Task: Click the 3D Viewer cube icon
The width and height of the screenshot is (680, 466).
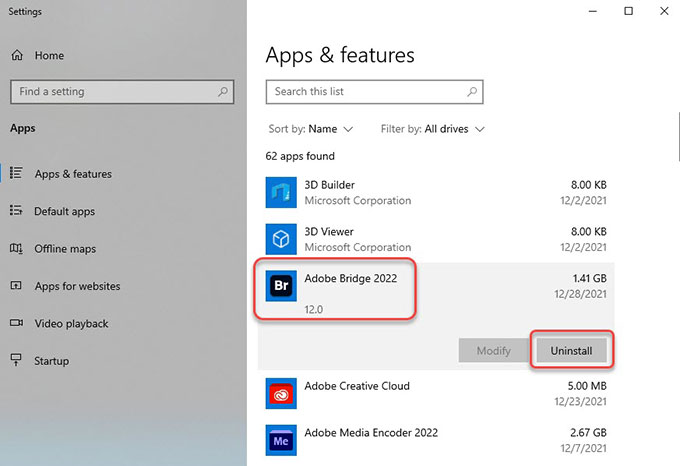Action: pos(281,239)
